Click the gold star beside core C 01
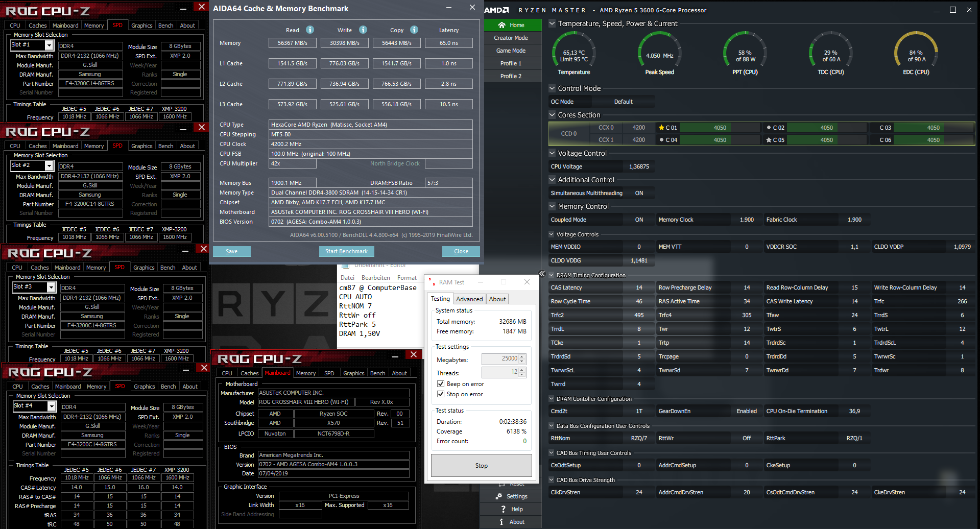Viewport: 980px width, 529px height. [661, 128]
